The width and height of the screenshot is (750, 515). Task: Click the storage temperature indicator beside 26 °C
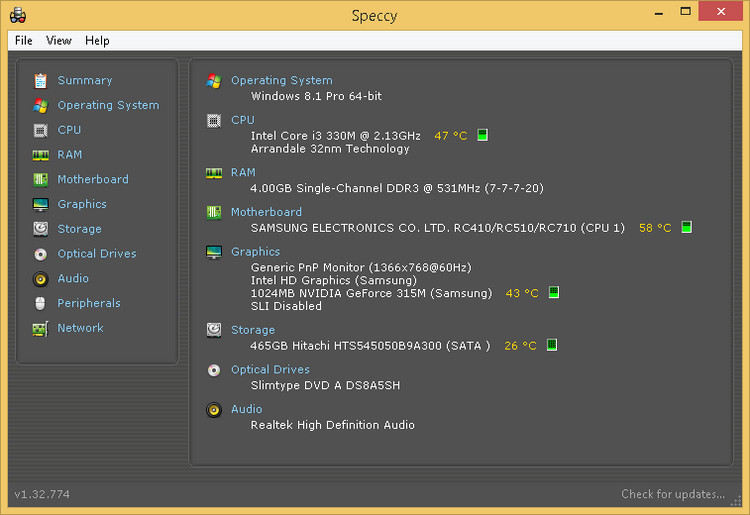pos(551,345)
